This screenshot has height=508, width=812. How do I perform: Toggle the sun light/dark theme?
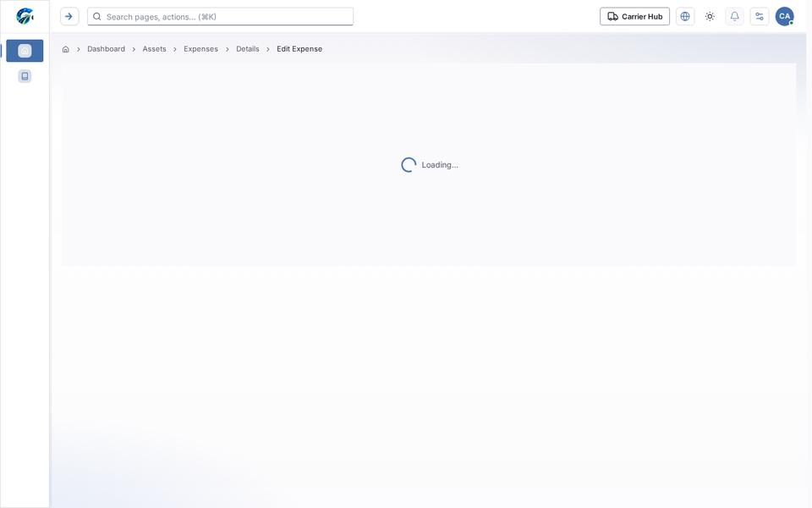click(x=710, y=16)
